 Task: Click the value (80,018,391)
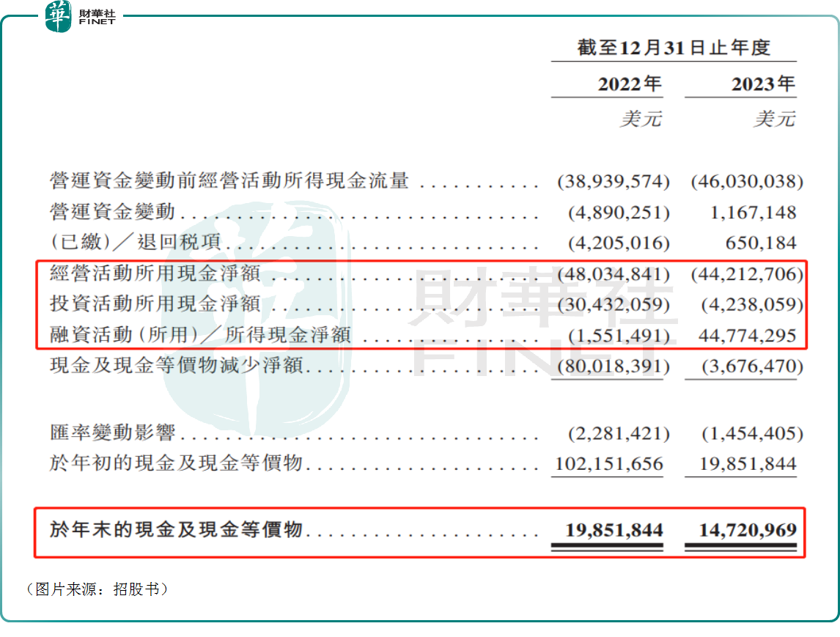tap(614, 367)
